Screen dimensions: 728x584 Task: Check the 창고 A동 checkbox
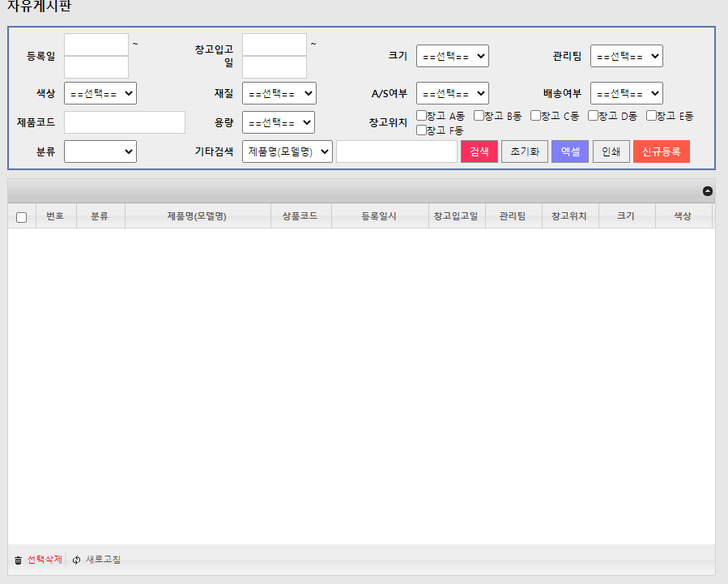(x=421, y=115)
